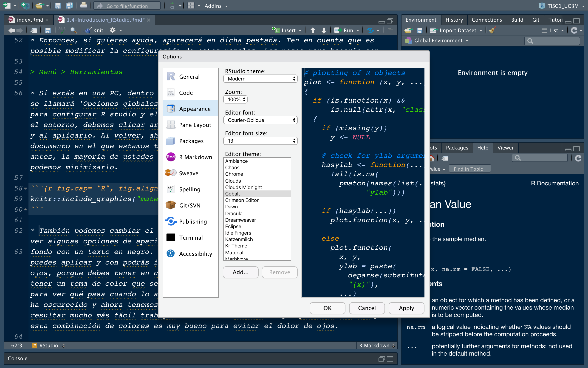Viewport: 588px width, 368px height.
Task: Open the Zoom dropdown showing 100%
Action: tap(235, 99)
